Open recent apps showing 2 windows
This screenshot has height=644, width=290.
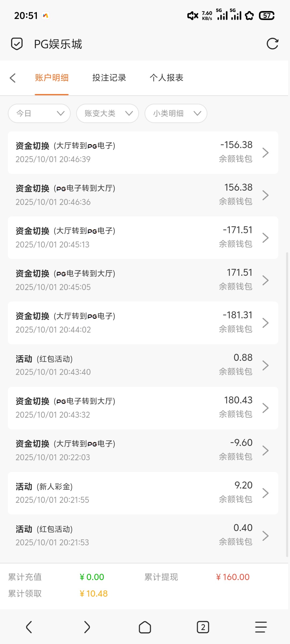point(203,627)
